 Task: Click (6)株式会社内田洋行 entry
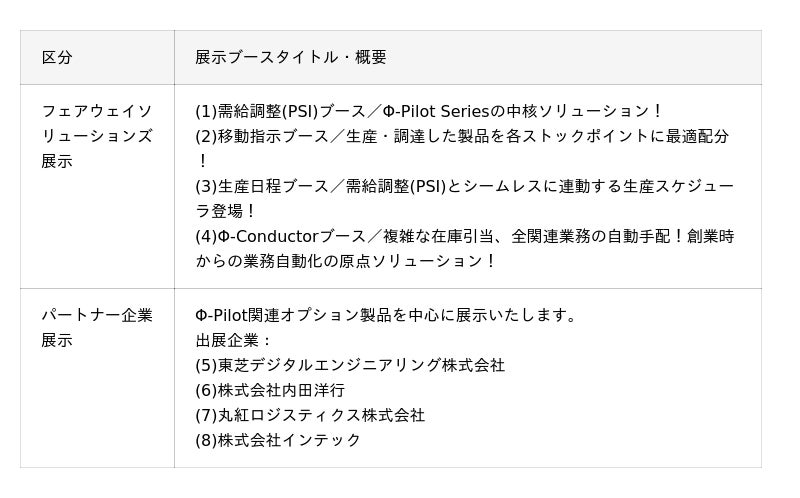pos(270,390)
